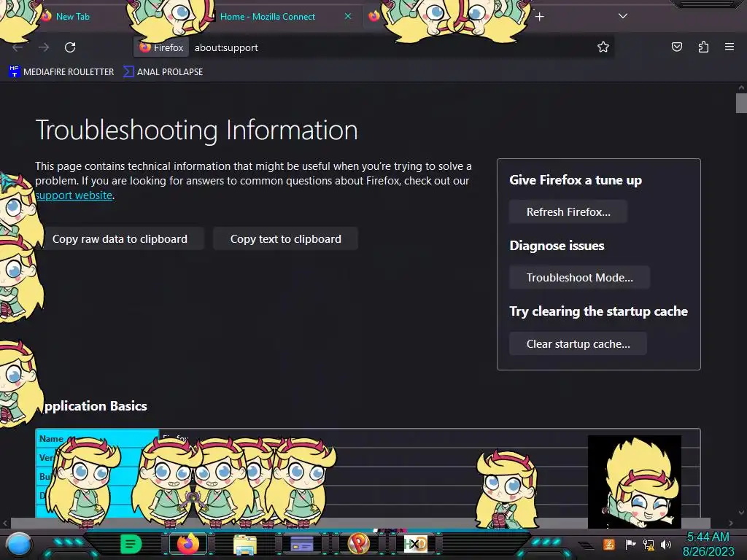The width and height of the screenshot is (747, 560).
Task: Click Copy raw data to clipboard
Action: (120, 239)
